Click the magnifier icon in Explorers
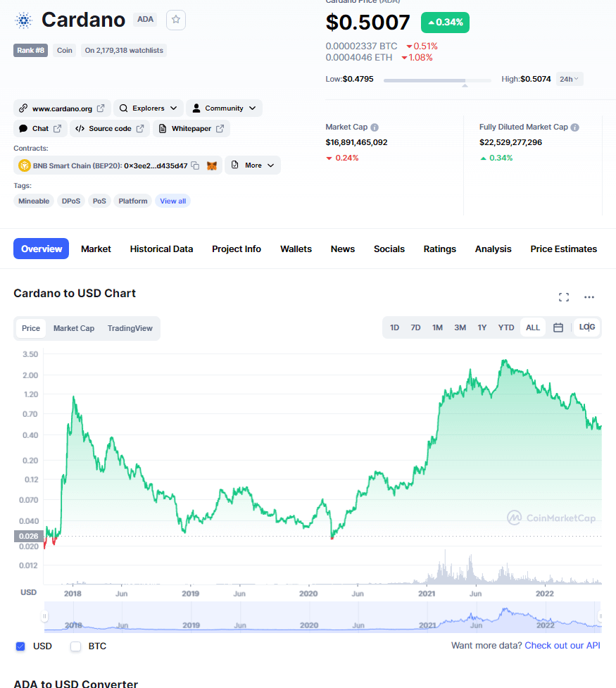Viewport: 616px width, 688px height. [123, 108]
